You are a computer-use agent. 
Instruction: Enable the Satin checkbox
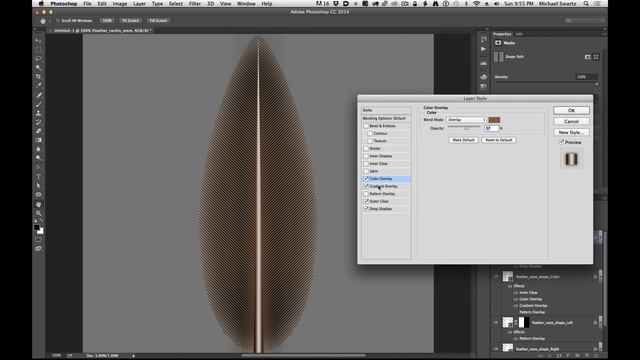pos(366,171)
